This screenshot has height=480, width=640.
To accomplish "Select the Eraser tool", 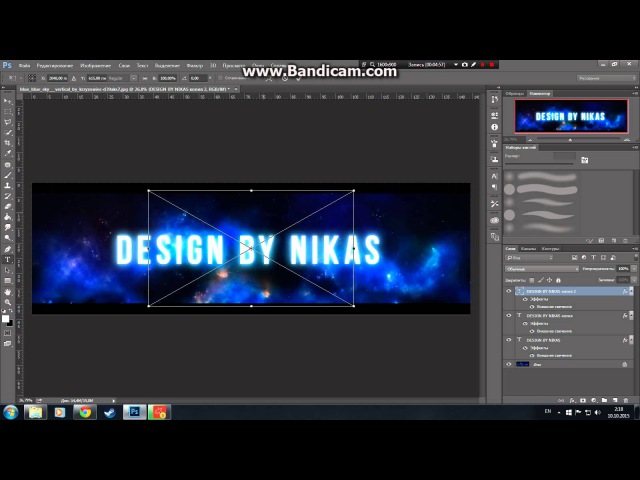I will 7,207.
